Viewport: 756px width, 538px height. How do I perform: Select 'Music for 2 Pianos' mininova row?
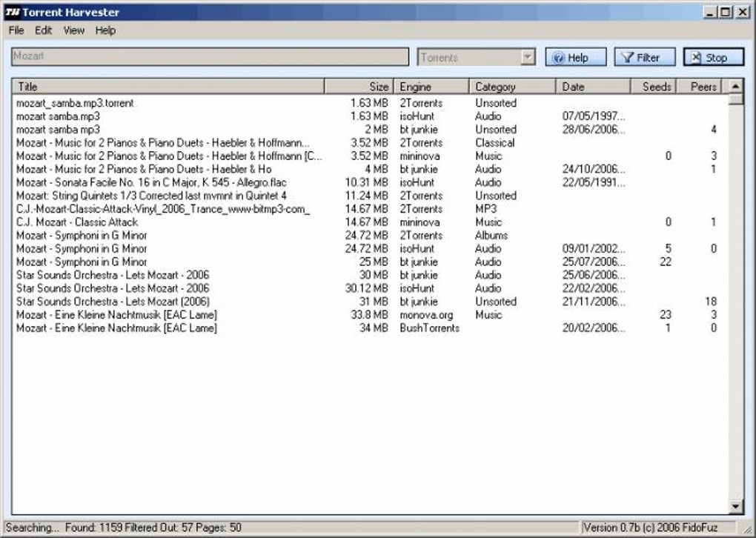point(370,156)
